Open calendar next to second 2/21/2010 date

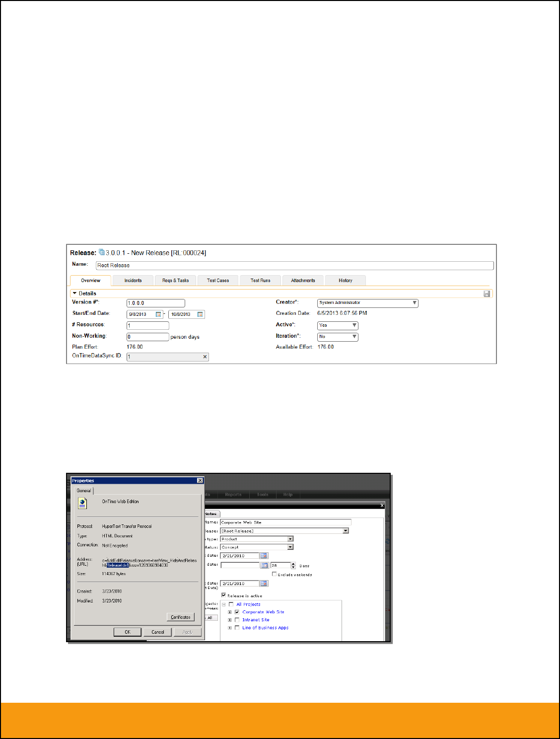point(264,583)
